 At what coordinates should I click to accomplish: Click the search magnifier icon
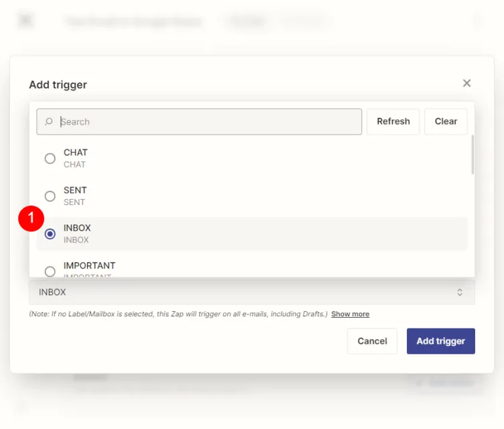pos(49,121)
